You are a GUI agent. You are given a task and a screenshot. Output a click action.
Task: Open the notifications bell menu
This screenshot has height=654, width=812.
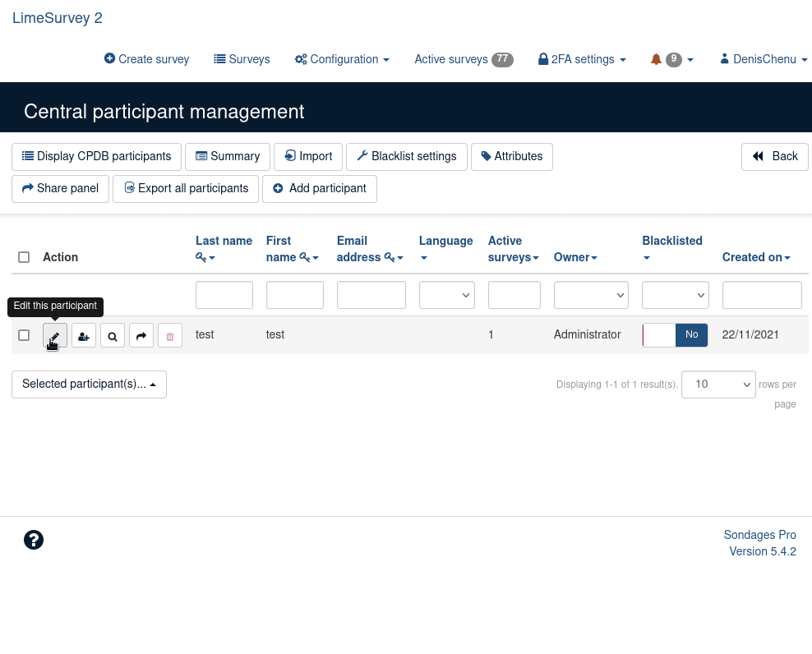tap(671, 59)
